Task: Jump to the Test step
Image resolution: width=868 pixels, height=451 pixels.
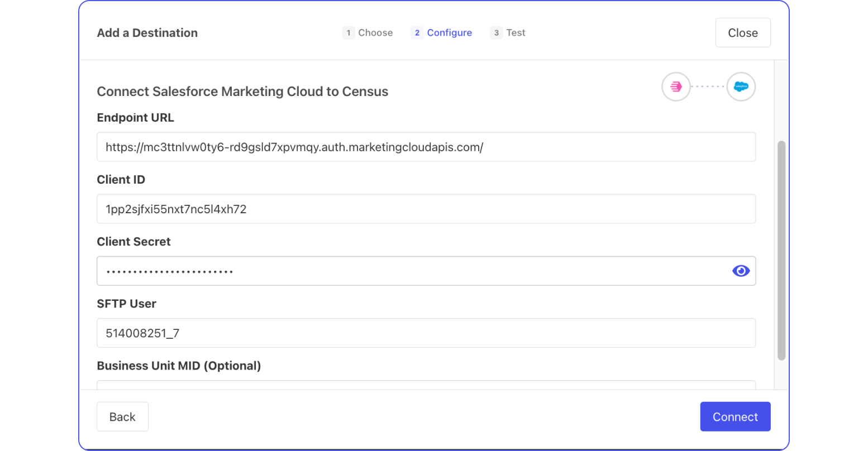Action: point(508,33)
